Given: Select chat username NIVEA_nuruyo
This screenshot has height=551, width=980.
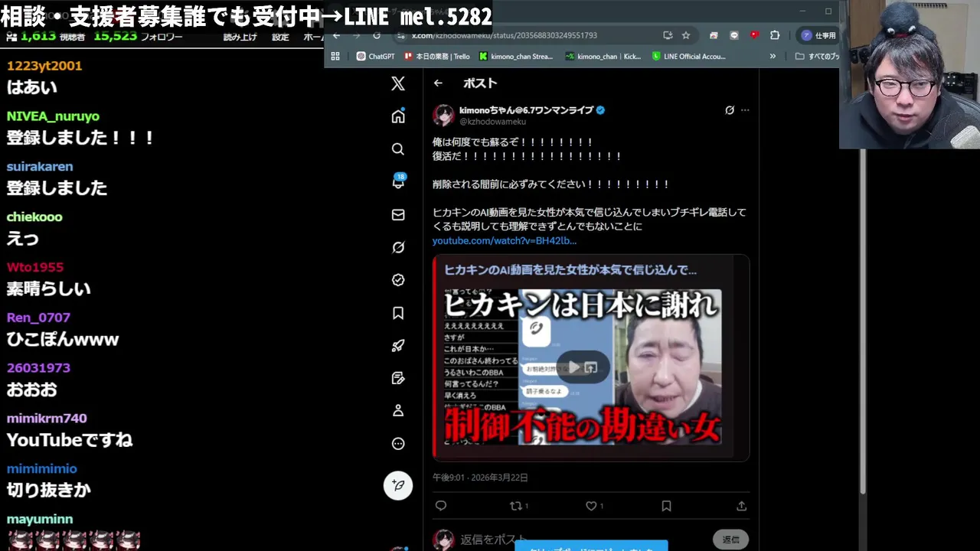Looking at the screenshot, I should (53, 116).
